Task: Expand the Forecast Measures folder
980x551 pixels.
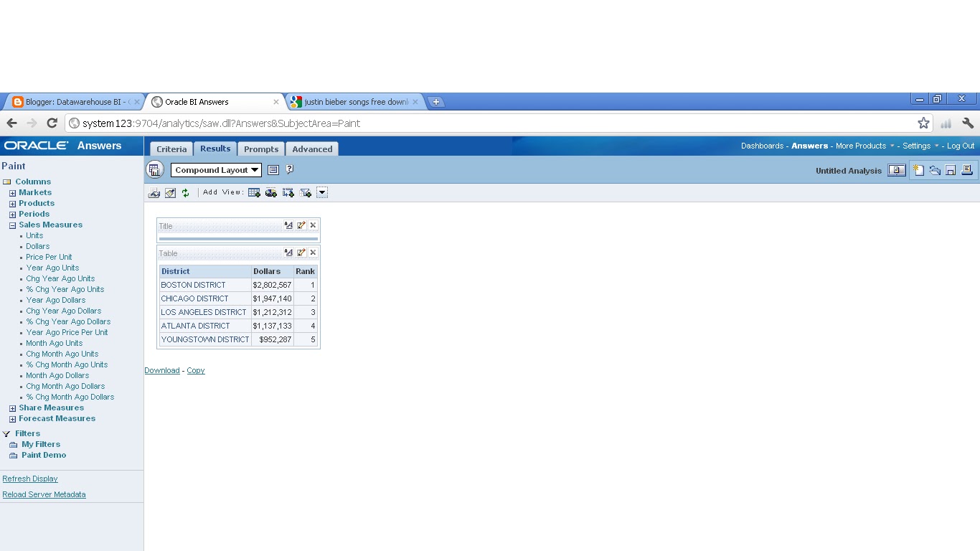Action: 12,419
